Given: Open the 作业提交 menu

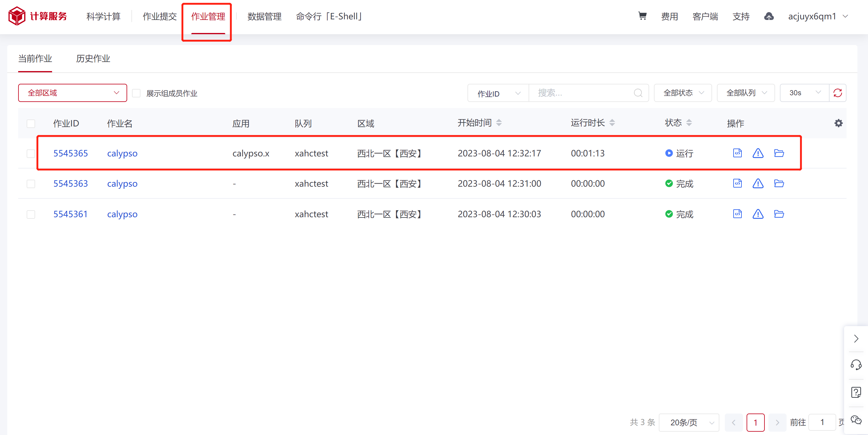Looking at the screenshot, I should point(159,16).
